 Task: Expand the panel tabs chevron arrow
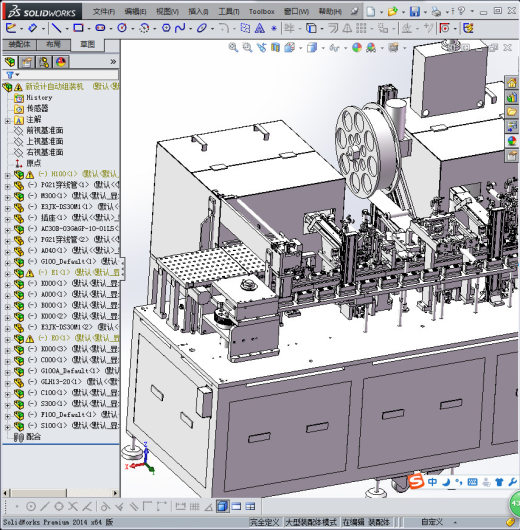[113, 62]
